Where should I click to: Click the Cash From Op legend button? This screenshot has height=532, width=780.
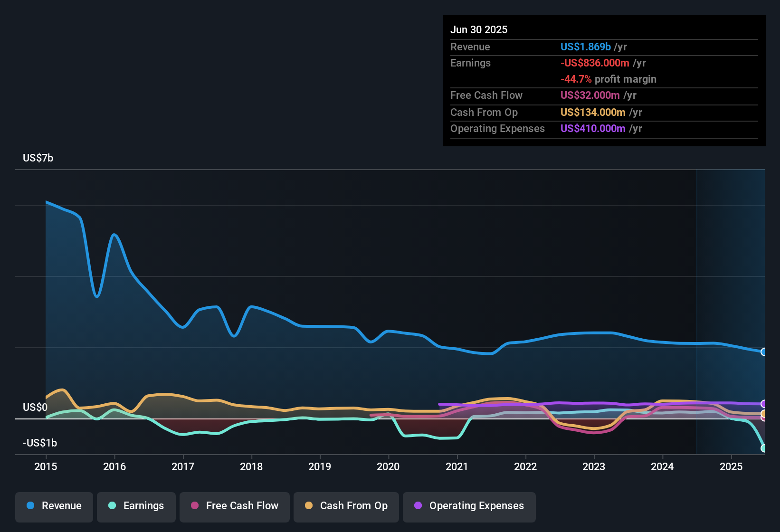[346, 506]
